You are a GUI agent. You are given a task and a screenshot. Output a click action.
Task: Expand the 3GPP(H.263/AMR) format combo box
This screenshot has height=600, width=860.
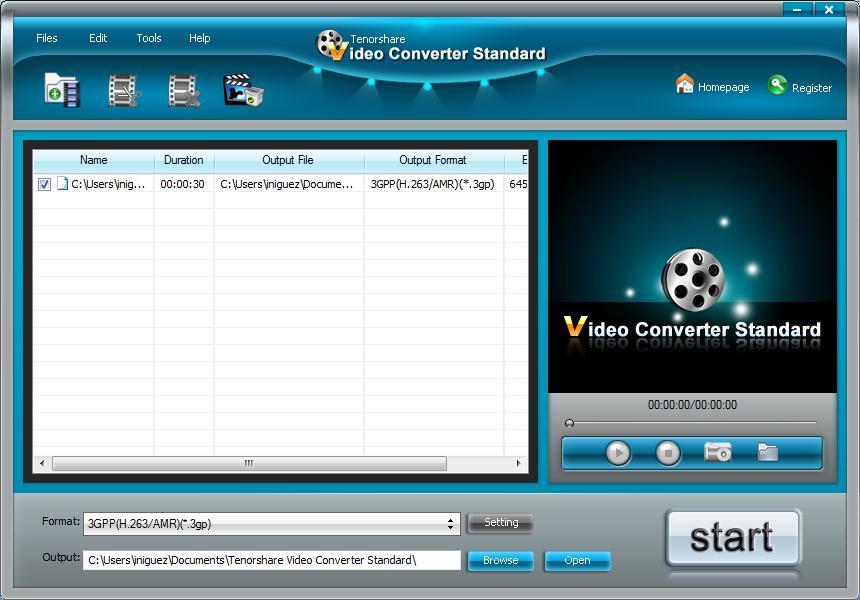point(270,521)
